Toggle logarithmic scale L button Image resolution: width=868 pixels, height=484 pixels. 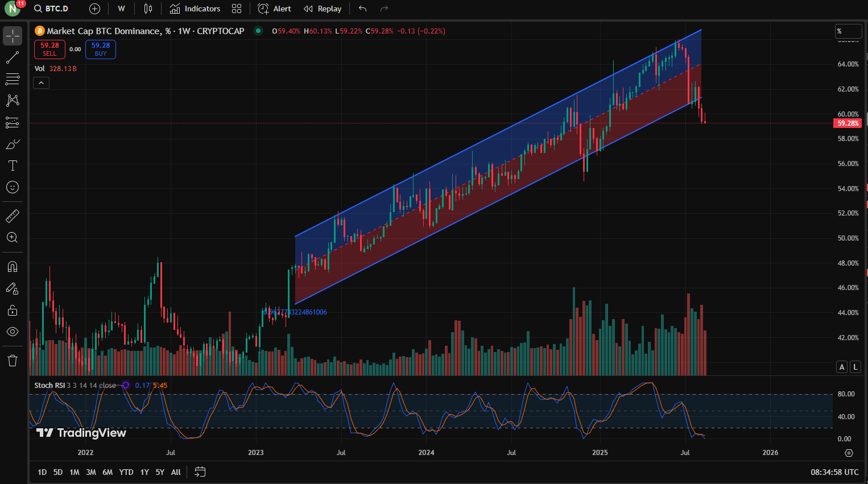[855, 367]
